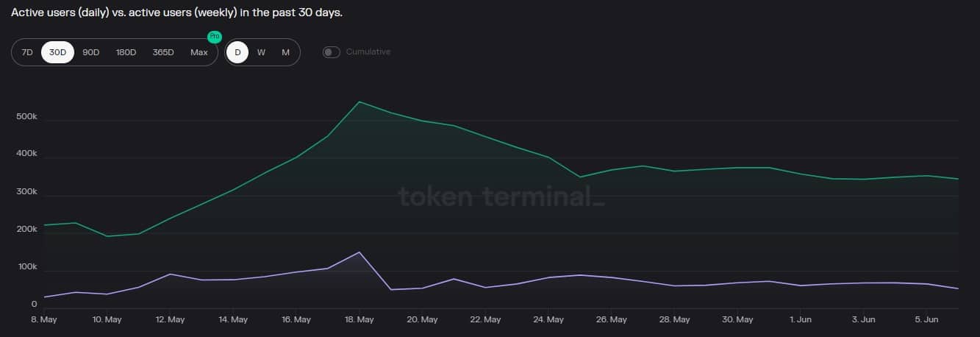The height and width of the screenshot is (337, 980).
Task: Select the 30D time range
Action: (58, 52)
